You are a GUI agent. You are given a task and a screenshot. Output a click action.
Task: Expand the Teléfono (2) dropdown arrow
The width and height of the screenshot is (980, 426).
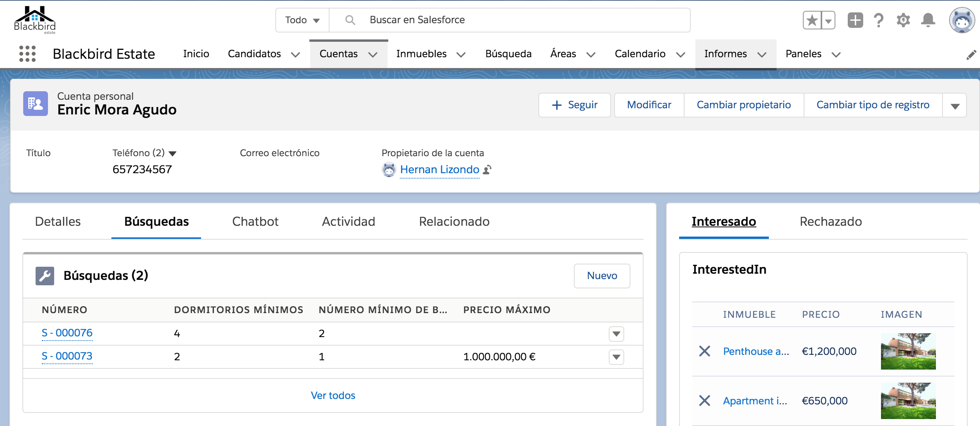tap(172, 153)
